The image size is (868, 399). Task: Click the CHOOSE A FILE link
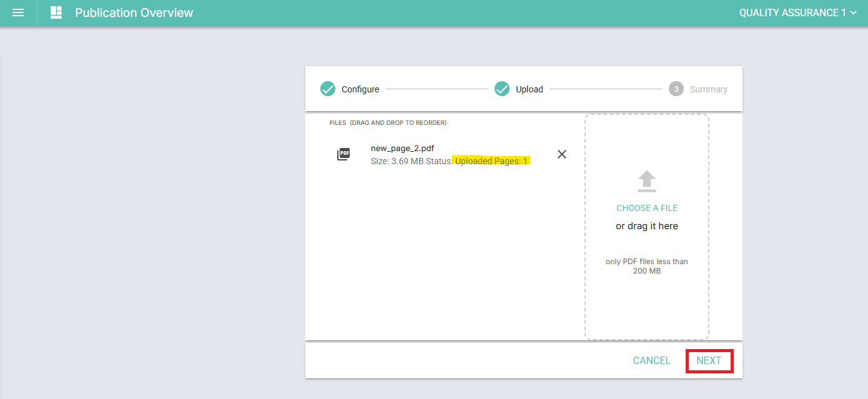(x=647, y=208)
